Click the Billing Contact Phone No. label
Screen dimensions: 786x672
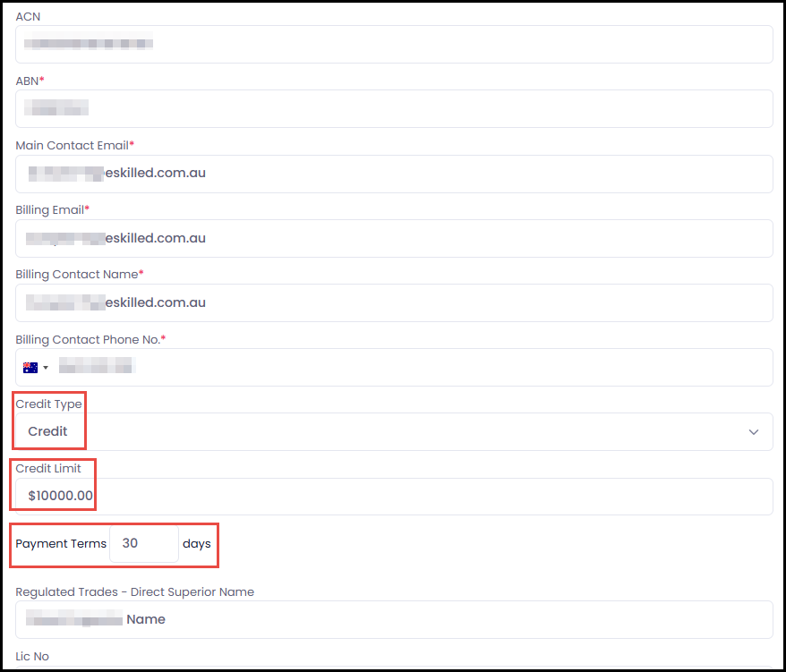coord(90,340)
